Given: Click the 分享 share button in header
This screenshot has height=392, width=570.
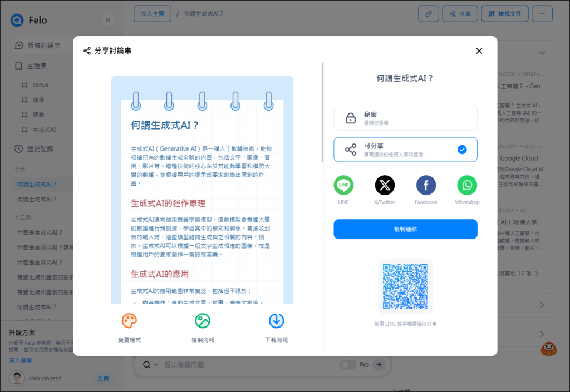Looking at the screenshot, I should tap(460, 14).
